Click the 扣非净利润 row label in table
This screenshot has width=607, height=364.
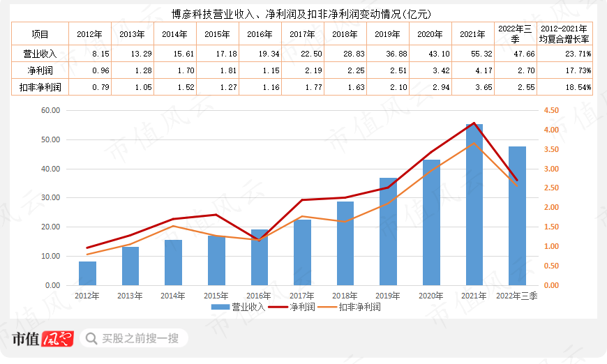[x=40, y=87]
